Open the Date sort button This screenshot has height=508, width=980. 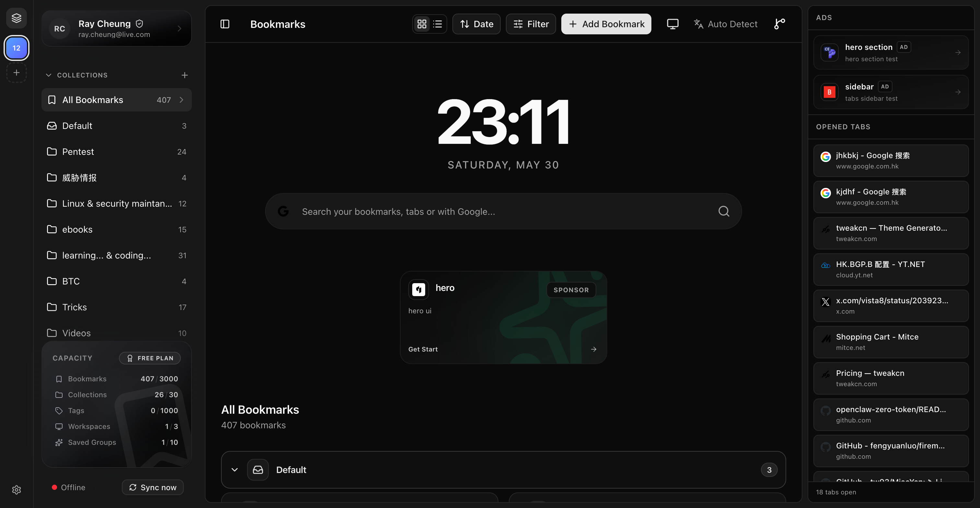tap(476, 24)
